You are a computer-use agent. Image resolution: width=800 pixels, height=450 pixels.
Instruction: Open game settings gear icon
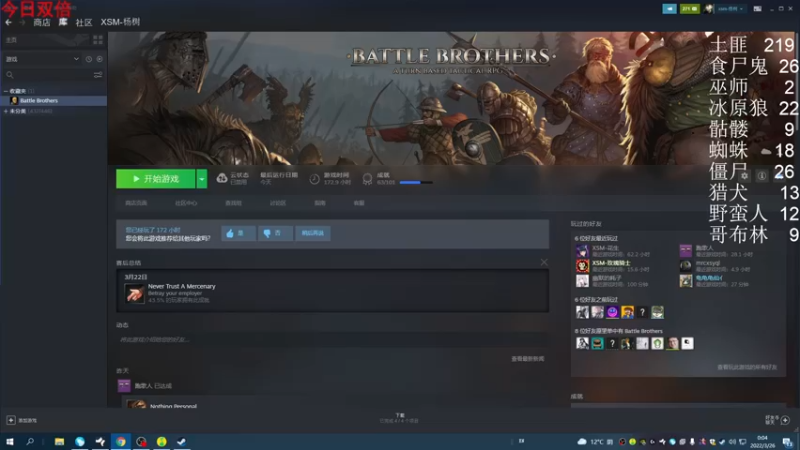[x=744, y=176]
